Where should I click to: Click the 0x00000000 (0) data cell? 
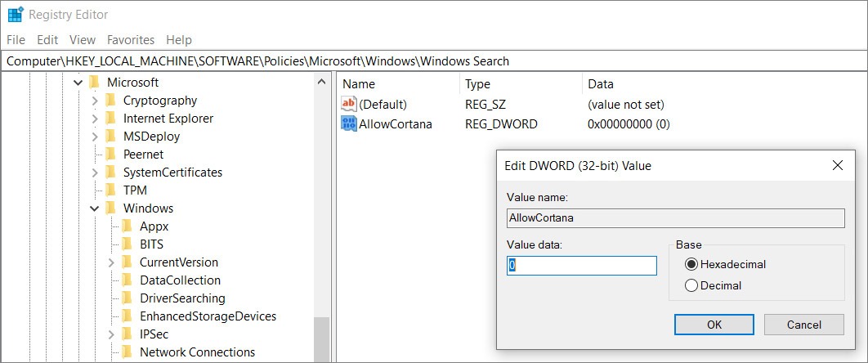coord(629,124)
